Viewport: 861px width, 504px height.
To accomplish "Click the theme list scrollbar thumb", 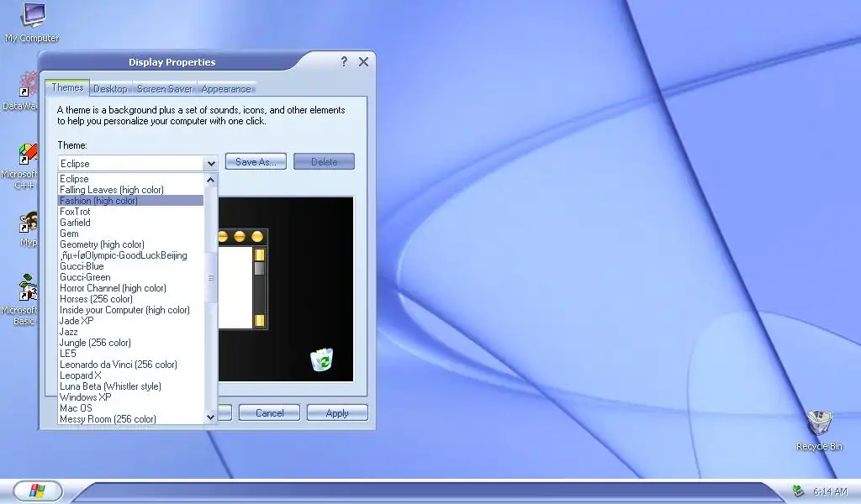I will pos(211,277).
